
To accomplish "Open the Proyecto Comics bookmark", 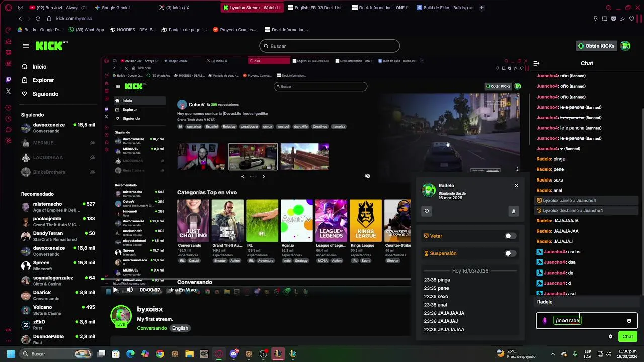I will click(x=234, y=30).
